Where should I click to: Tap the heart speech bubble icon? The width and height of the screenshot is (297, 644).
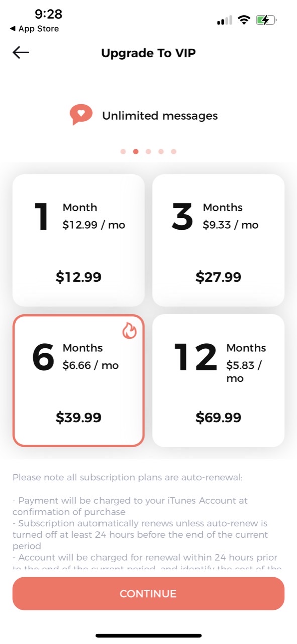(x=81, y=115)
